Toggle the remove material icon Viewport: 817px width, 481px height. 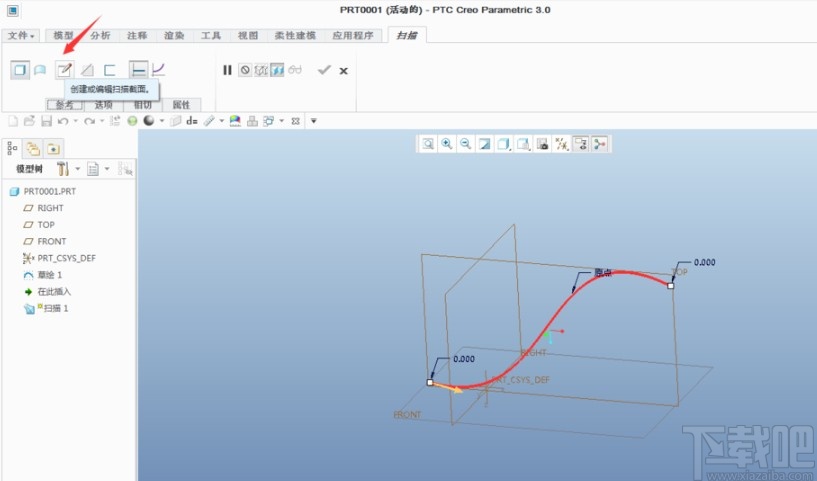87,70
